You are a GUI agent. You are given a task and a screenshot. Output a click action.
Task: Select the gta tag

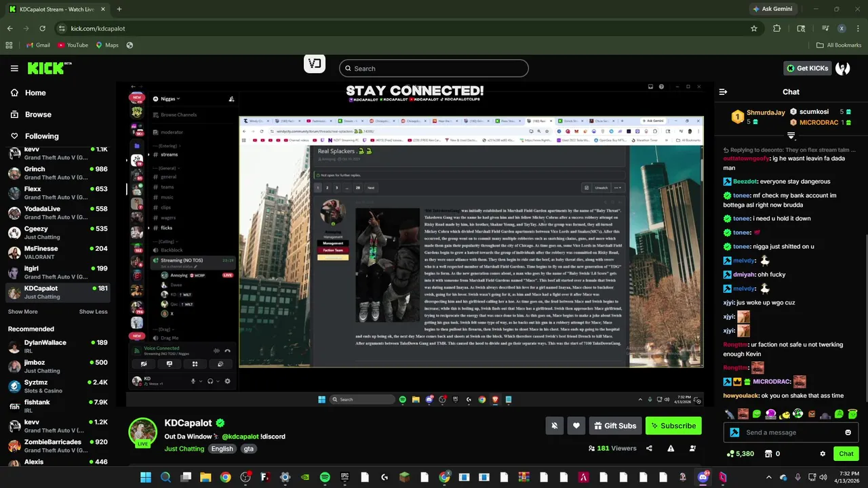point(249,449)
